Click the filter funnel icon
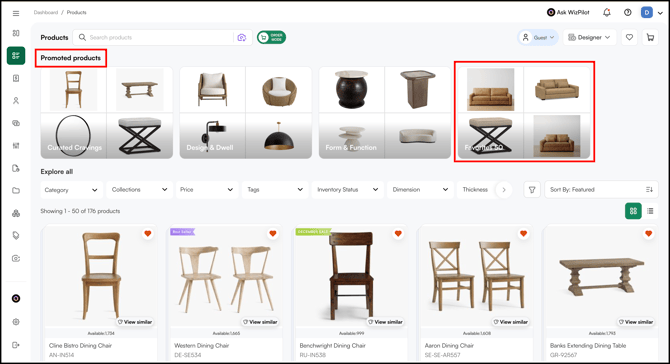 (x=532, y=190)
